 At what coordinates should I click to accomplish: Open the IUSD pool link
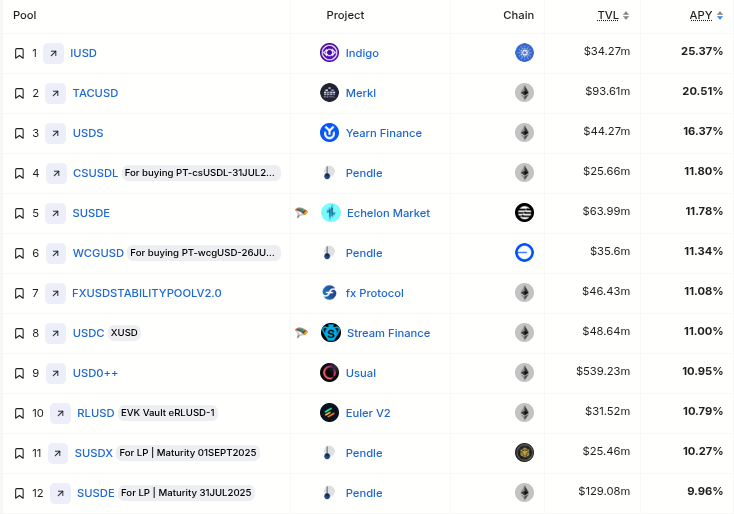coord(83,53)
